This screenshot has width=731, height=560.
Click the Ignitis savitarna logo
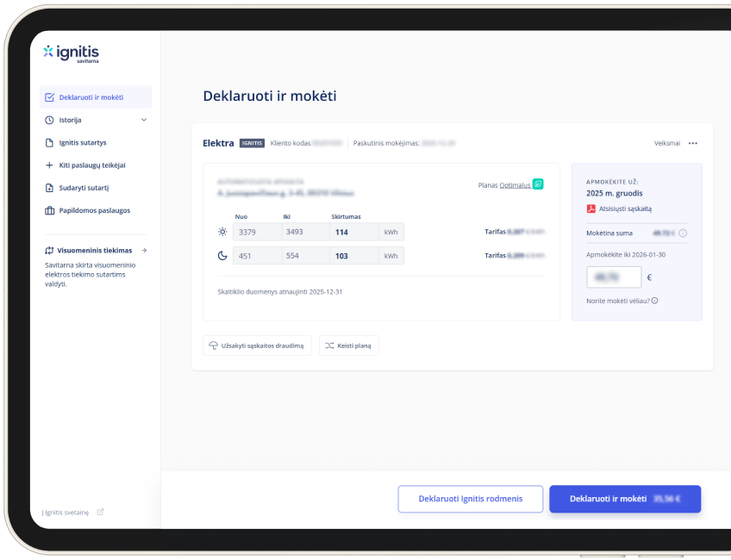[x=71, y=53]
